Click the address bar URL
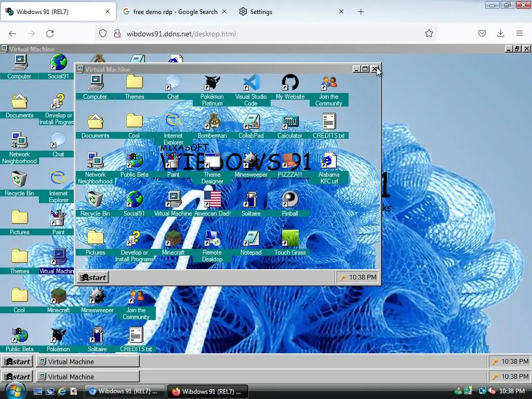 181,34
